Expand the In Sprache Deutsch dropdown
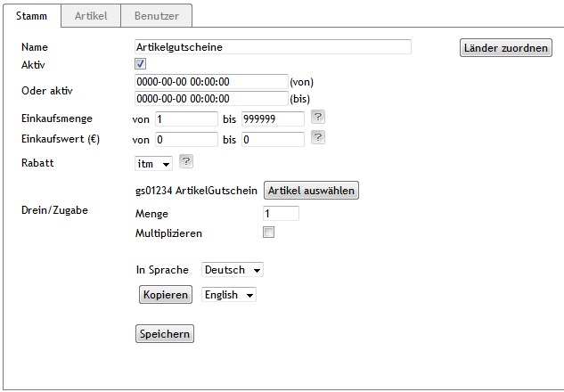The height and width of the screenshot is (392, 564). (233, 269)
